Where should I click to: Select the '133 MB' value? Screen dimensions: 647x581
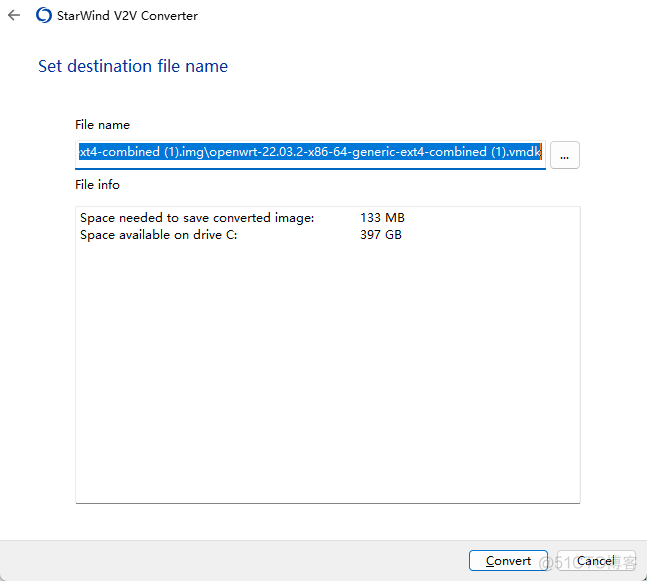pyautogui.click(x=382, y=217)
